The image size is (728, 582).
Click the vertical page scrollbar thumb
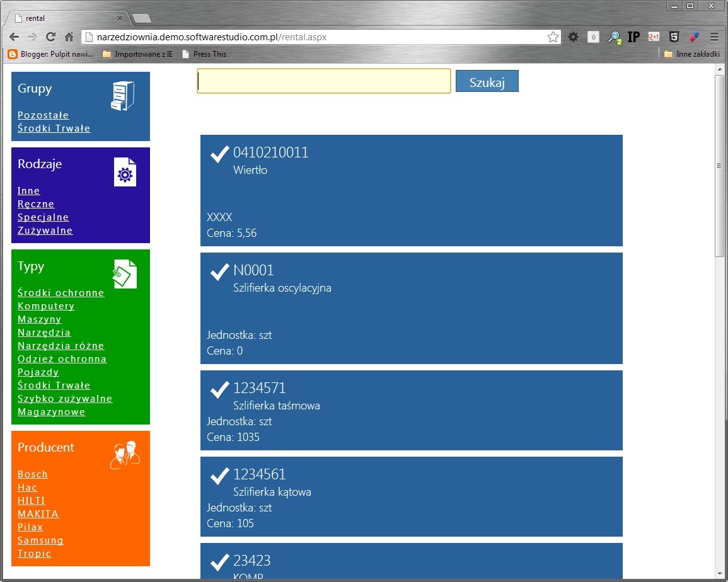720,165
